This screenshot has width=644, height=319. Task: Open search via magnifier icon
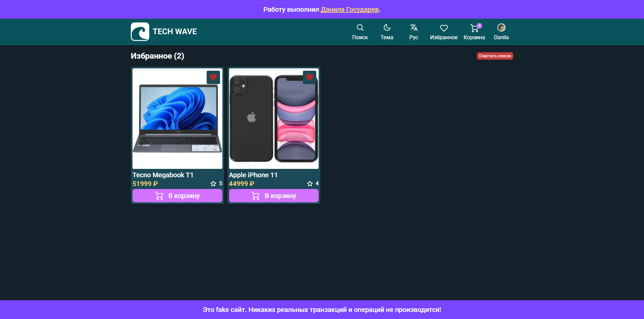click(360, 28)
